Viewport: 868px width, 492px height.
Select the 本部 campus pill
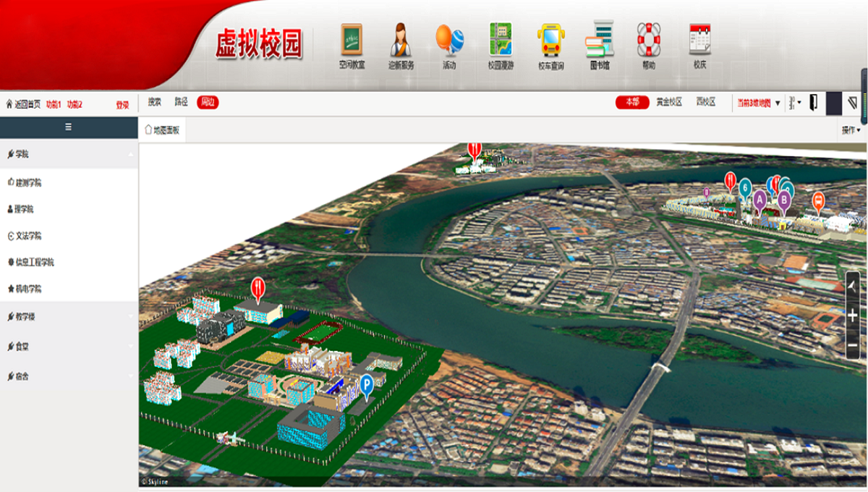[632, 103]
